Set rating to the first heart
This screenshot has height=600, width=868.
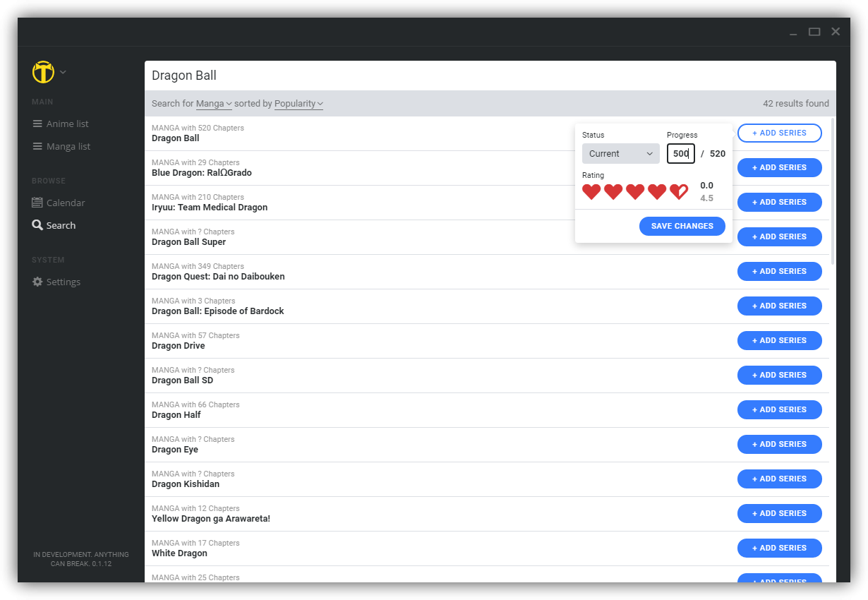point(591,191)
